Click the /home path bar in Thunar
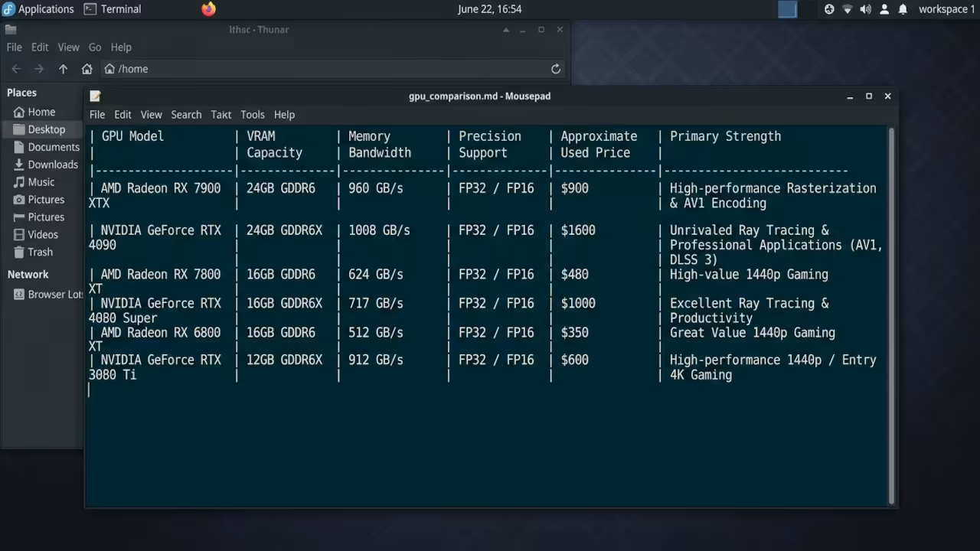Viewport: 980px width, 551px height. click(x=334, y=69)
